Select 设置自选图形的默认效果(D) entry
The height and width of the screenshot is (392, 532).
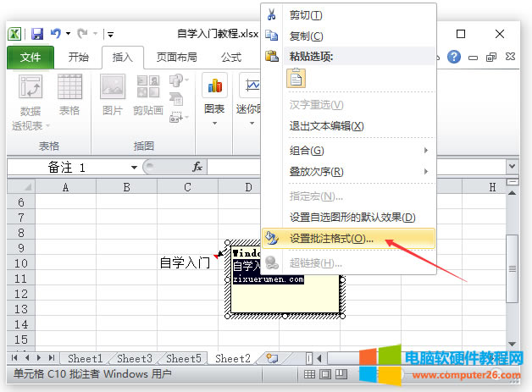[x=348, y=217]
